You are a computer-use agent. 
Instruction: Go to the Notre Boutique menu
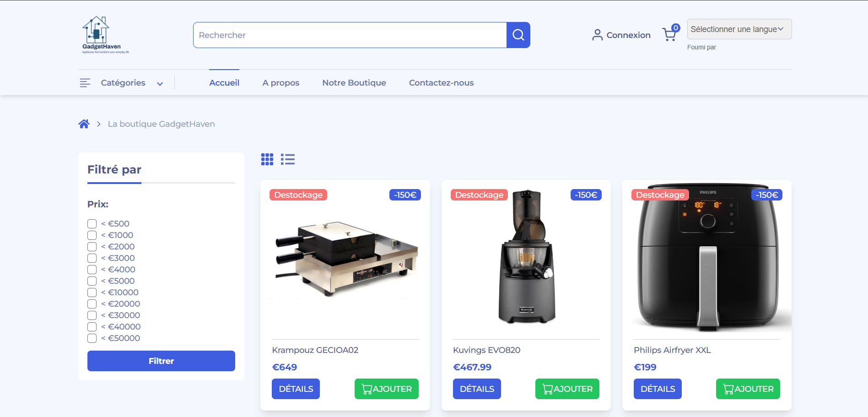tap(354, 83)
